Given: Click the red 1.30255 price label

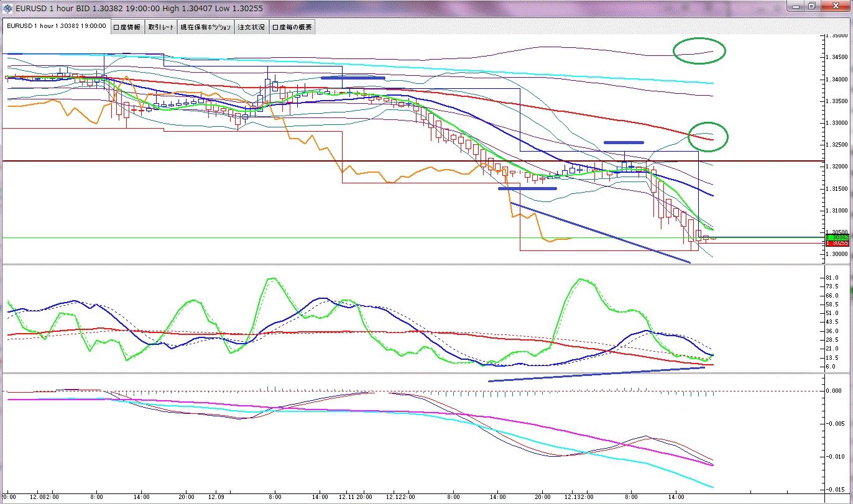Looking at the screenshot, I should pos(837,243).
